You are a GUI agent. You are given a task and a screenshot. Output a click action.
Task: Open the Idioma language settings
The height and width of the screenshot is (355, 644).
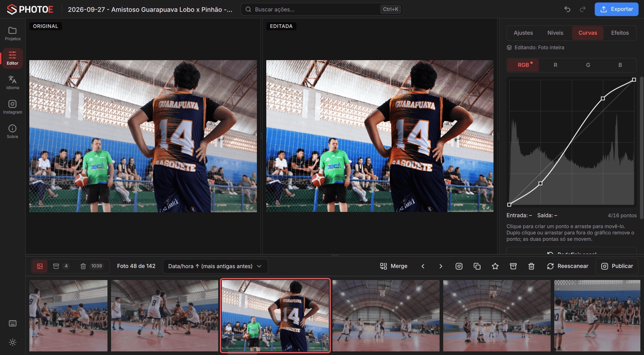13,83
